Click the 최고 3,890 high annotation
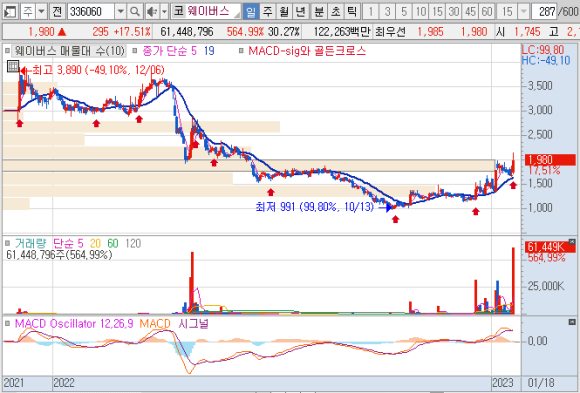 [98, 70]
